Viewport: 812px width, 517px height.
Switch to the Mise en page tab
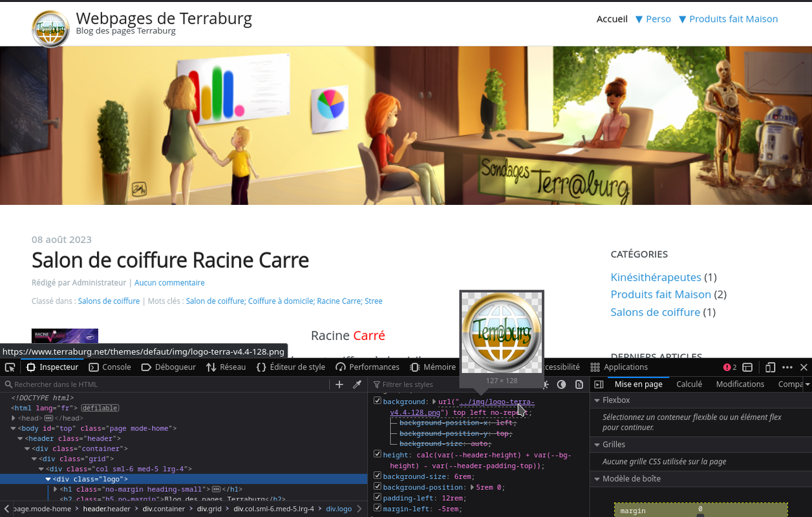click(x=638, y=384)
